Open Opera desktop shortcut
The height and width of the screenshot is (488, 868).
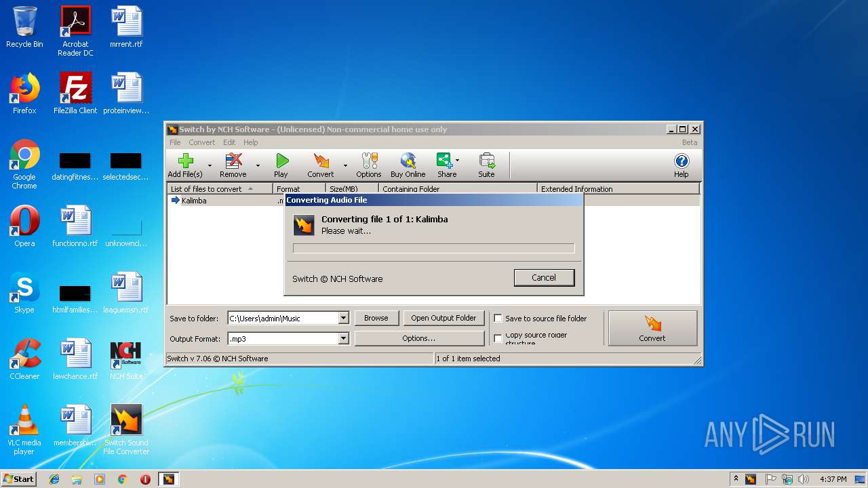click(24, 226)
